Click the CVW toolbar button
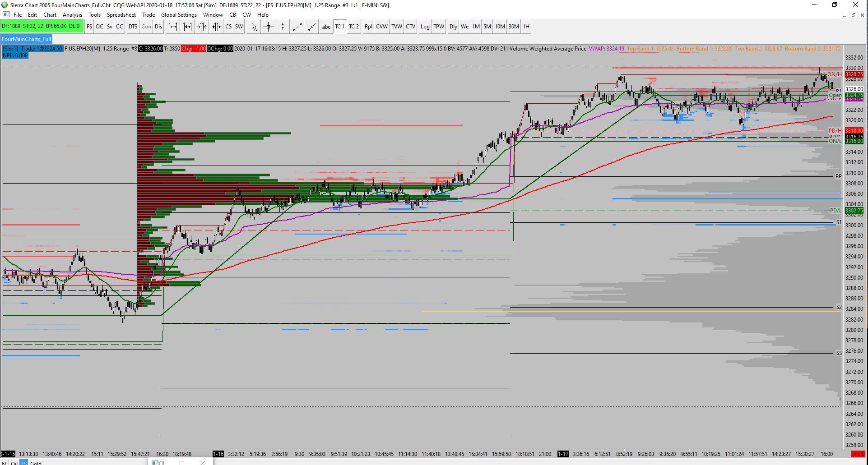The height and width of the screenshot is (465, 868). (382, 27)
